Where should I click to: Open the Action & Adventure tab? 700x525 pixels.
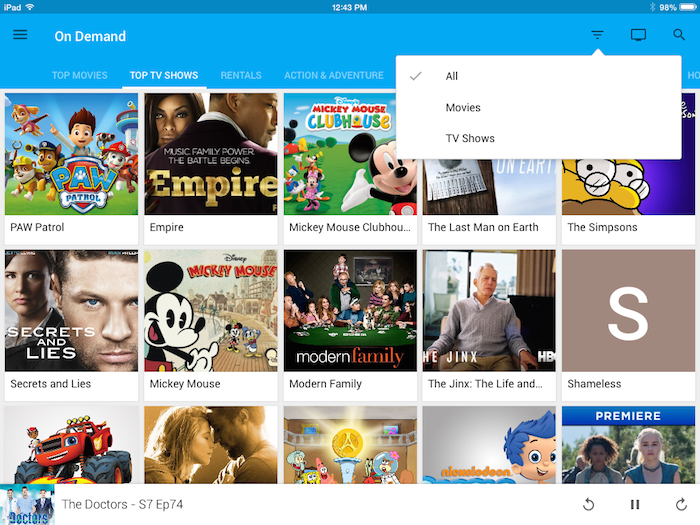(x=334, y=75)
